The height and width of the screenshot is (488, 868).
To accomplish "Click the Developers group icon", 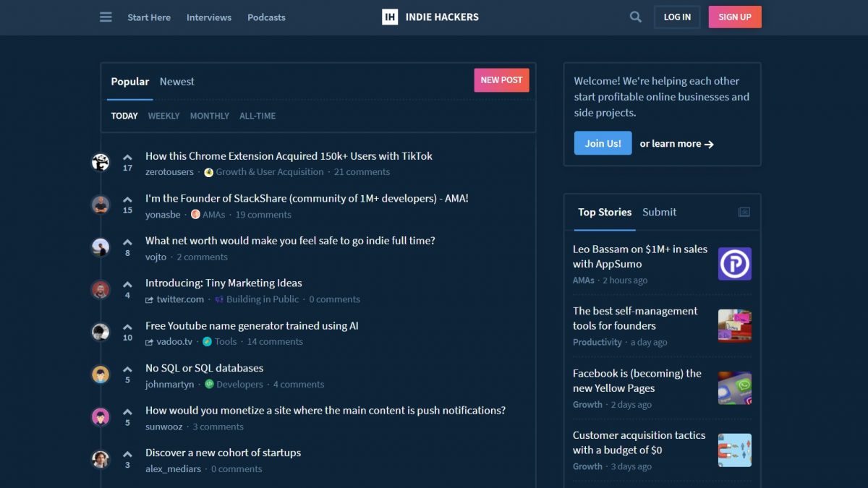I will click(209, 385).
